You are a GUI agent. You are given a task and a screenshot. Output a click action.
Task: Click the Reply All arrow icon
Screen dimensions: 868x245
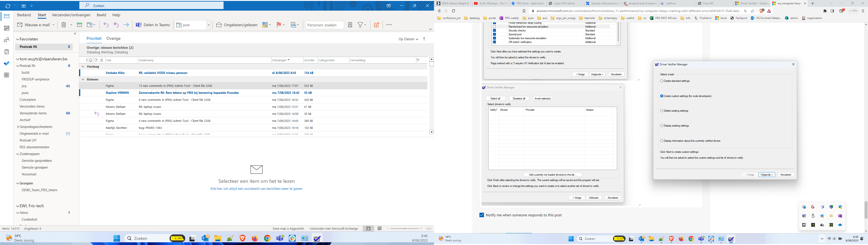pyautogui.click(x=116, y=25)
